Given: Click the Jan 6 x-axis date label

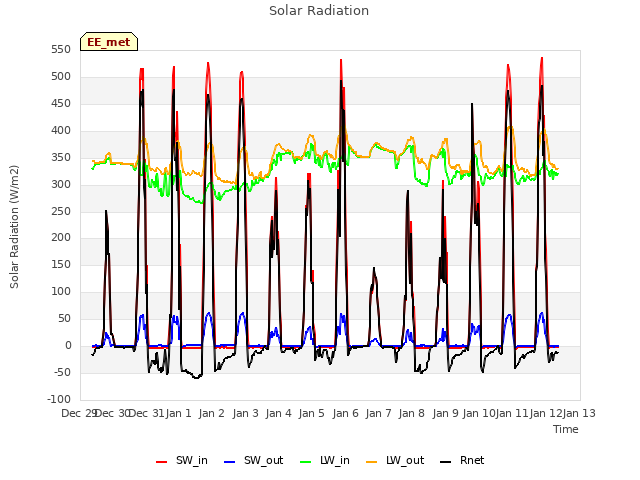Looking at the screenshot, I should [345, 413].
